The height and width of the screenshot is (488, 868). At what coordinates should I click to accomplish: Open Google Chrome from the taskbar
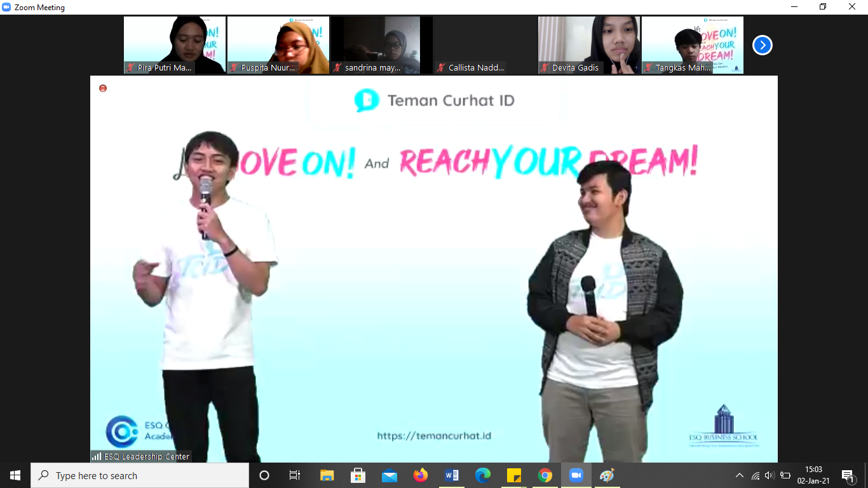[545, 475]
